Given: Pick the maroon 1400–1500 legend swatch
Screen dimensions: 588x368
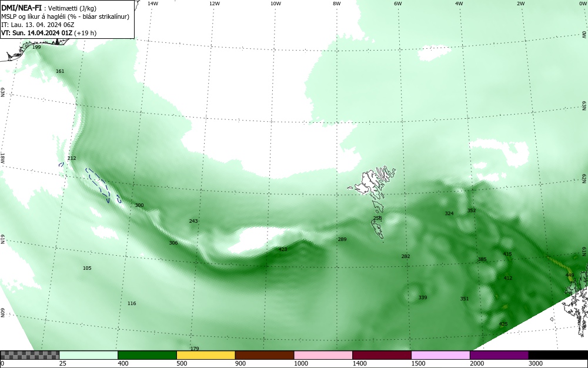Looking at the screenshot, I should coord(382,355).
